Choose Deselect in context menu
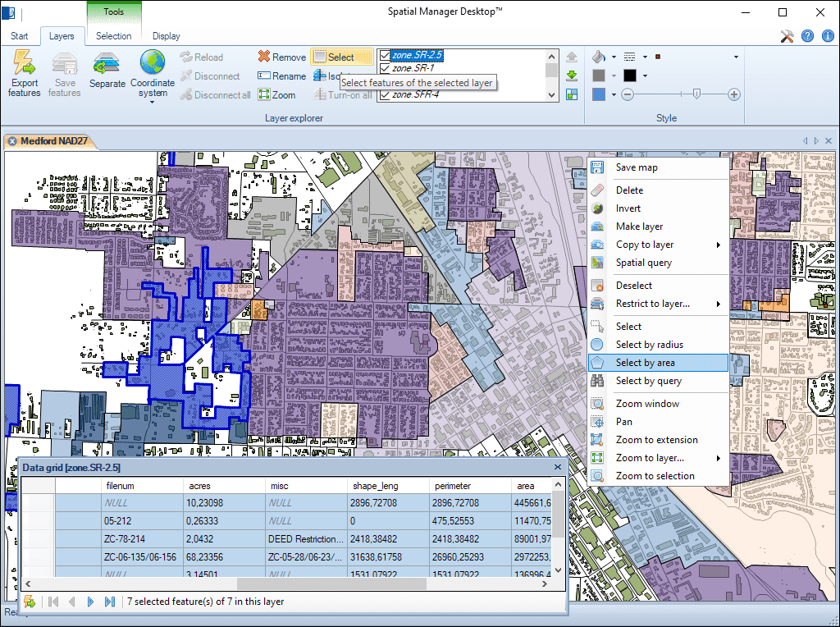 coord(658,286)
